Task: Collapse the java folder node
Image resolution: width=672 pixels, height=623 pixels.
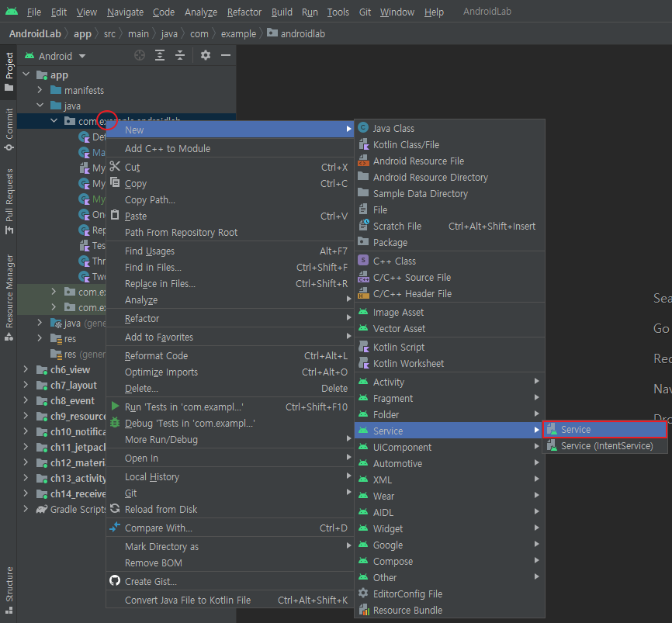Action: [40, 106]
